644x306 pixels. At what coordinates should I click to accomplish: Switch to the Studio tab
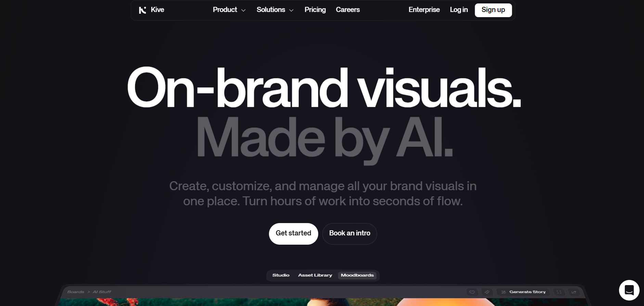281,275
